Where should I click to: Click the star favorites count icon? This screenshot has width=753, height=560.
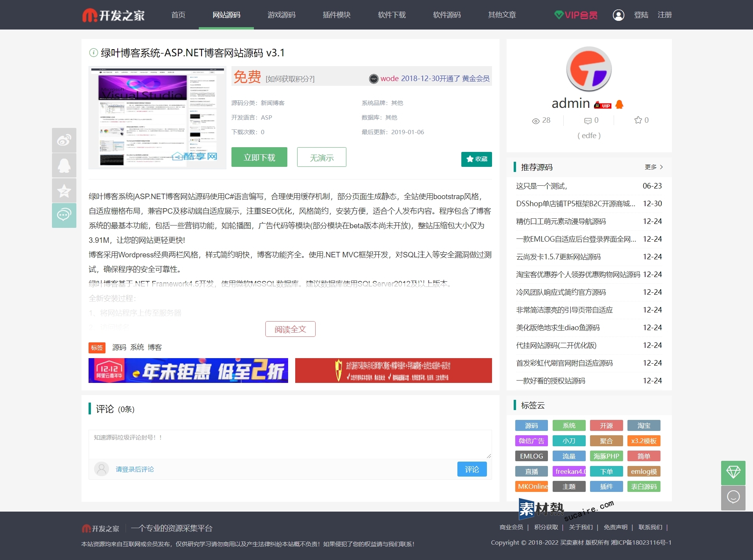pyautogui.click(x=641, y=120)
